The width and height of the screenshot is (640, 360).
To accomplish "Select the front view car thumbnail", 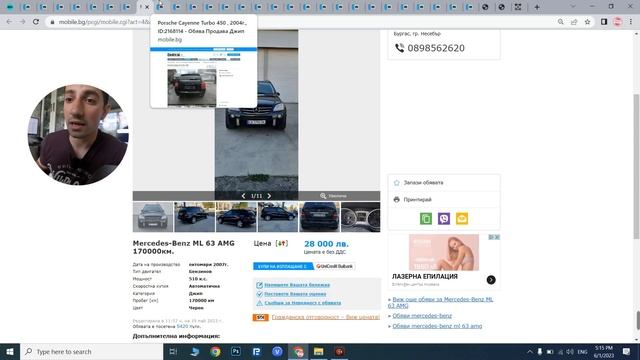I will point(153,217).
